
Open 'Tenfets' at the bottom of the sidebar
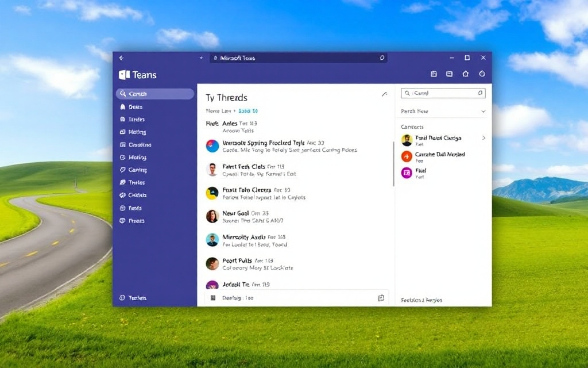click(x=133, y=298)
